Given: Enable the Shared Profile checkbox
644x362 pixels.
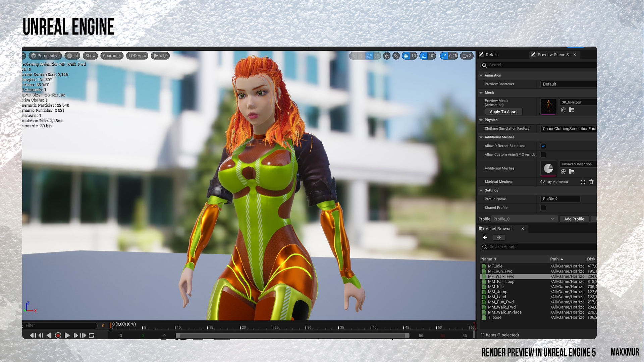Looking at the screenshot, I should (543, 208).
